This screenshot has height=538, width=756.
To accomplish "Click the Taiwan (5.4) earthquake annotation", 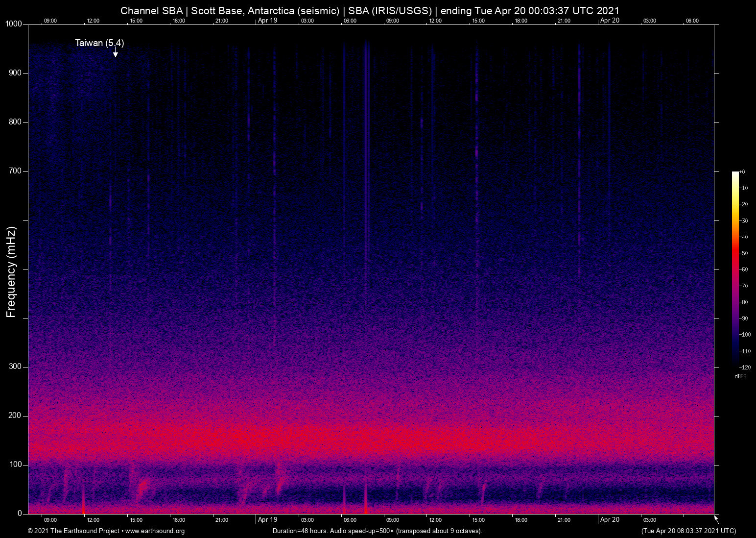I will [99, 43].
